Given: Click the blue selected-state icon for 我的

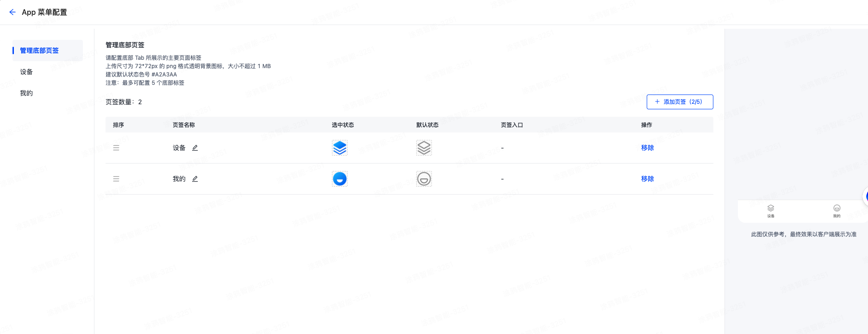Looking at the screenshot, I should tap(340, 179).
